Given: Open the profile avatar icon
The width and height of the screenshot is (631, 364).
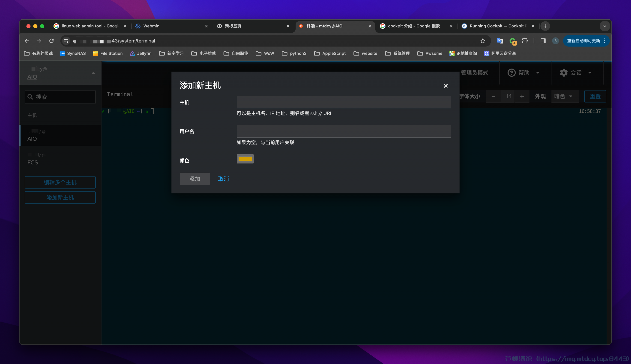Looking at the screenshot, I should click(x=555, y=41).
